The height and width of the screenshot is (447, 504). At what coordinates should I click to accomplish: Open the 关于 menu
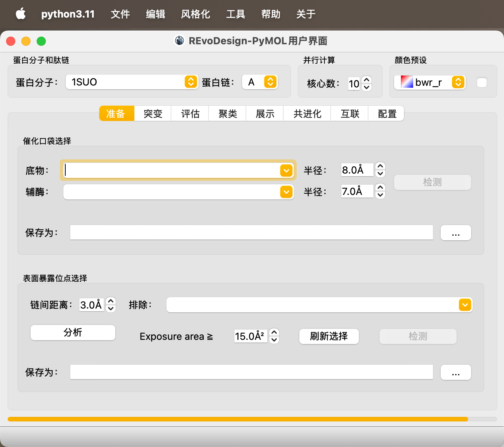pos(306,14)
